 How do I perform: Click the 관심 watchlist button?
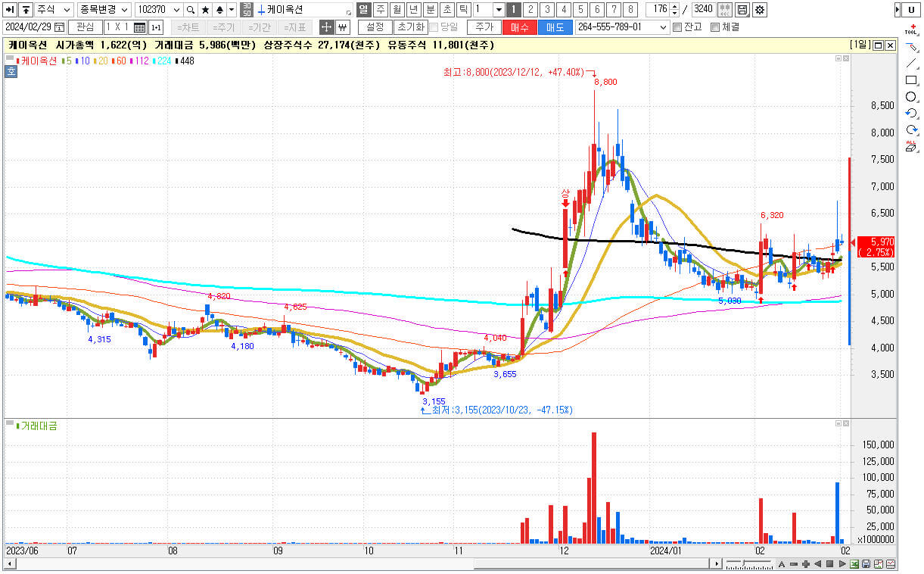pos(85,27)
